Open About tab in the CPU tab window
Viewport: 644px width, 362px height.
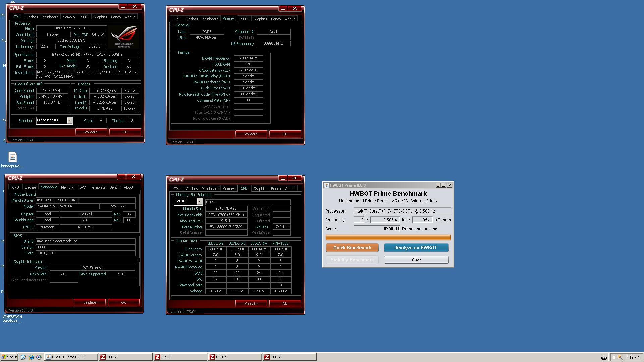pos(130,17)
